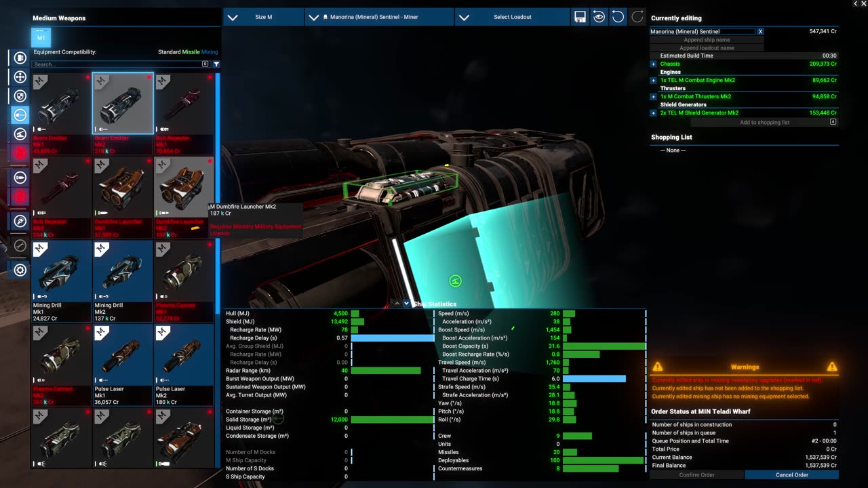The height and width of the screenshot is (488, 868).
Task: Click the Cancel Order button
Action: pos(792,474)
